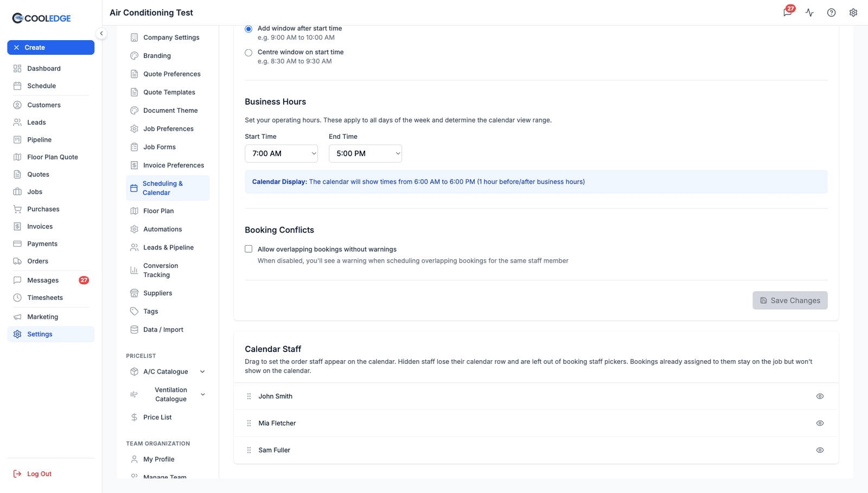
Task: Open Data / Import settings
Action: point(168,330)
